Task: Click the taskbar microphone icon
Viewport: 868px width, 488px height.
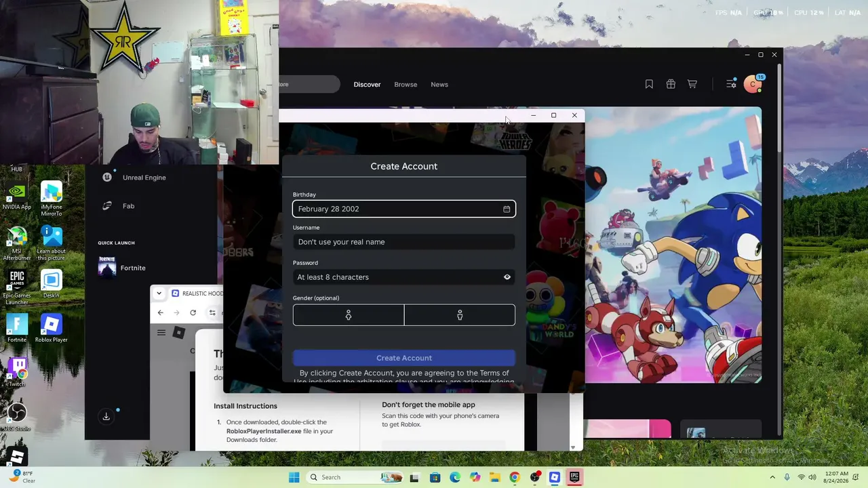Action: point(787,477)
